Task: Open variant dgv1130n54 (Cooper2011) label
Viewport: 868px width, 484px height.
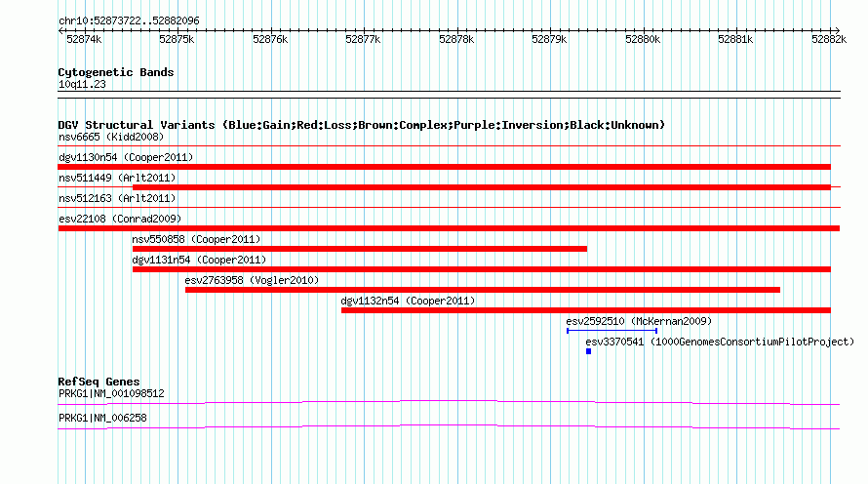Action: pyautogui.click(x=126, y=157)
